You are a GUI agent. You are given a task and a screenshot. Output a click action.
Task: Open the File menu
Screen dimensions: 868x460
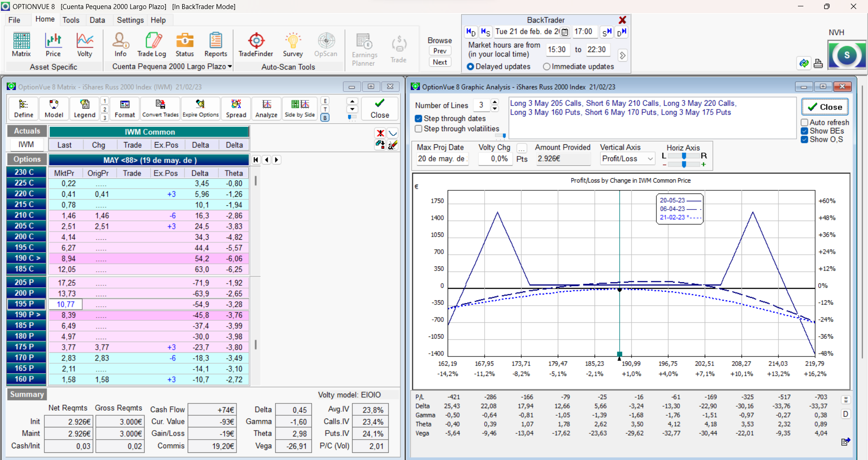tap(14, 20)
